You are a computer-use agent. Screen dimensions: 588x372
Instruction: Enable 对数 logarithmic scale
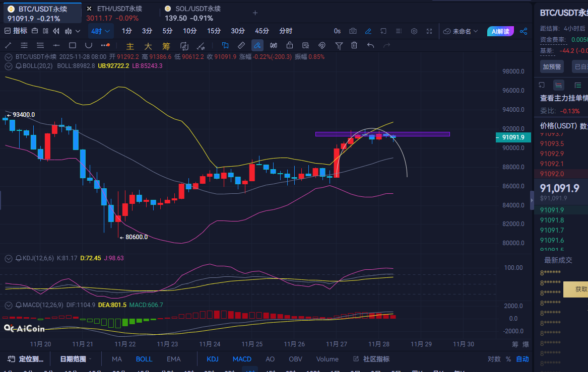point(494,359)
